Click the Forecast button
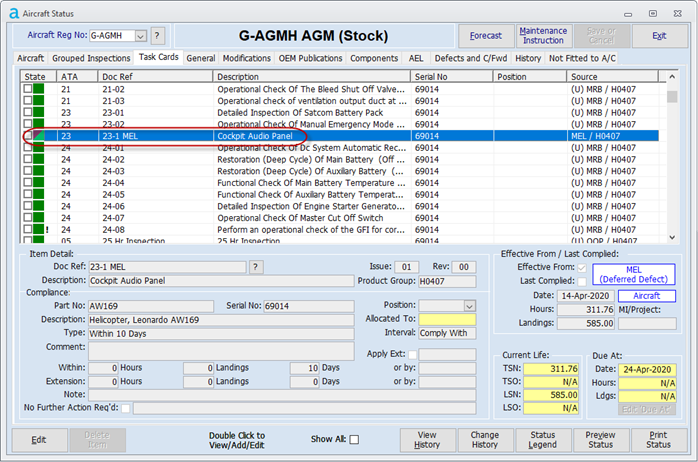This screenshot has width=698, height=462. tap(485, 35)
